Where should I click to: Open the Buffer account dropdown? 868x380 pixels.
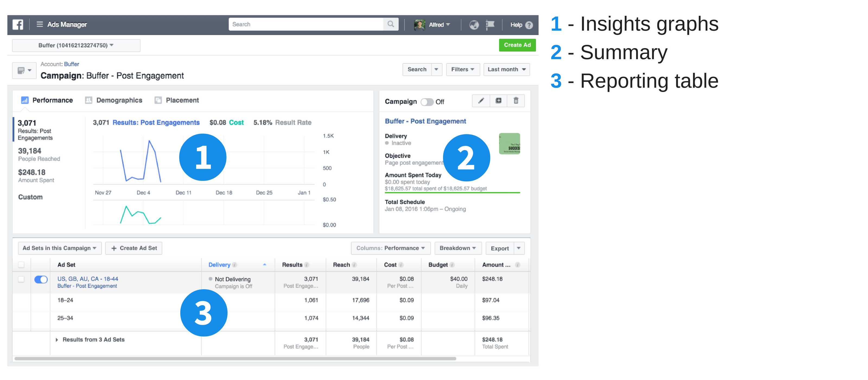point(75,45)
